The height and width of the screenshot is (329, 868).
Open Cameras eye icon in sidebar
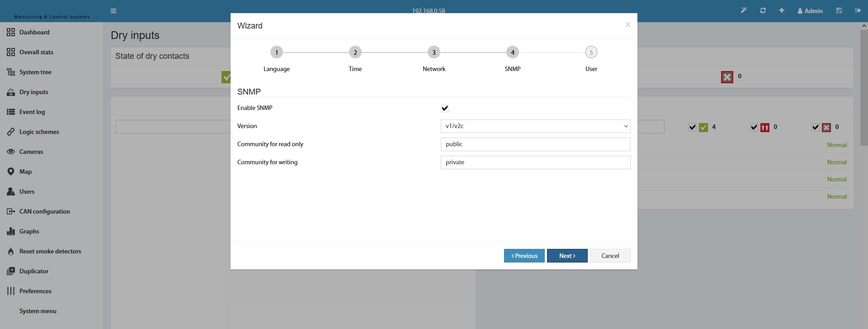(11, 152)
